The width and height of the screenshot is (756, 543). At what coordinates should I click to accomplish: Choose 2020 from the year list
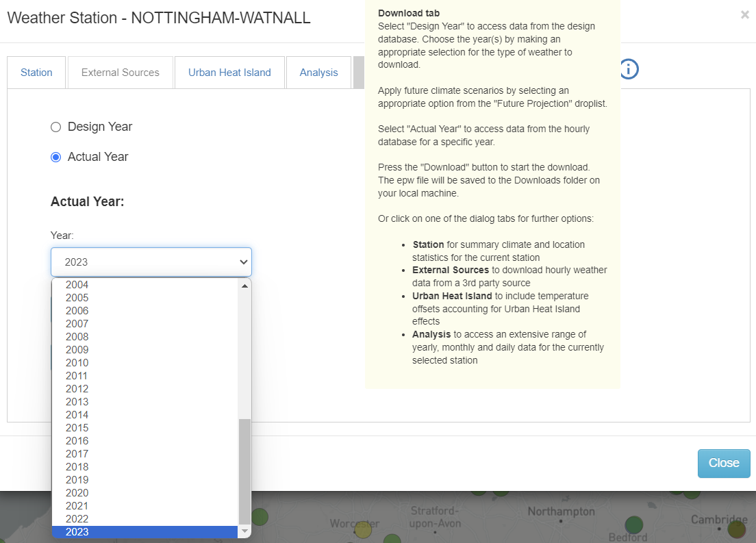click(x=77, y=493)
